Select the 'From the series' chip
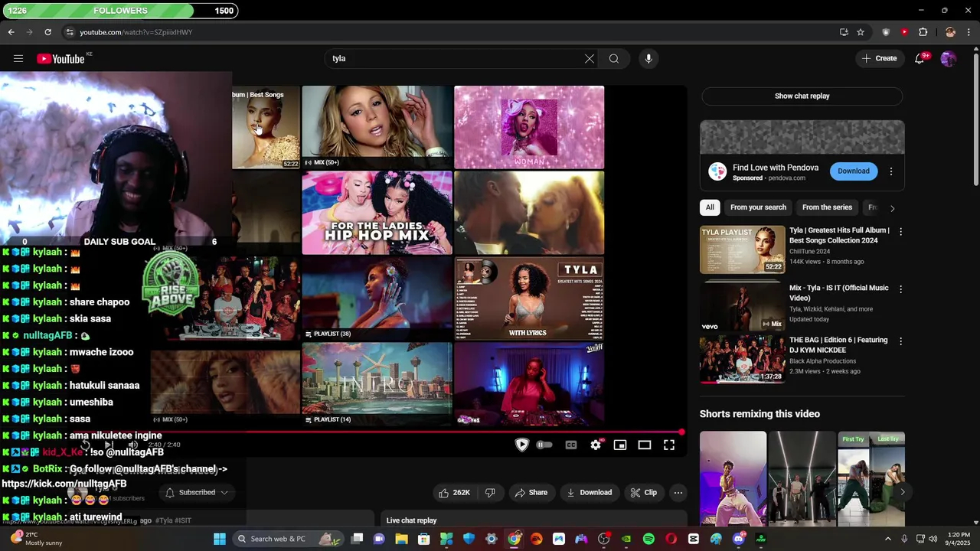980x551 pixels. [827, 207]
